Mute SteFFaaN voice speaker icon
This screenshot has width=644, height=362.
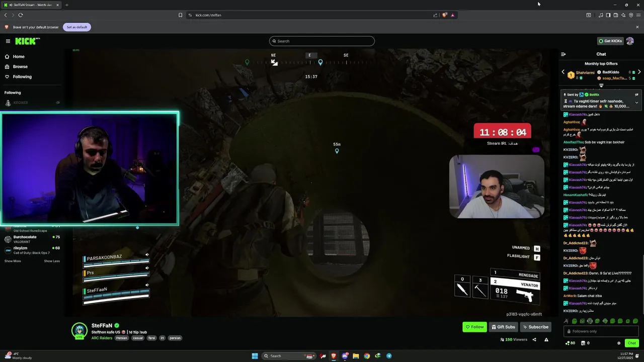click(x=147, y=285)
